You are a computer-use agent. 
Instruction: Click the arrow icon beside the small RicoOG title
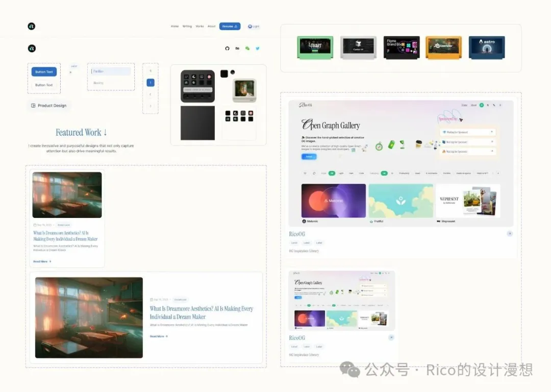pos(391,337)
